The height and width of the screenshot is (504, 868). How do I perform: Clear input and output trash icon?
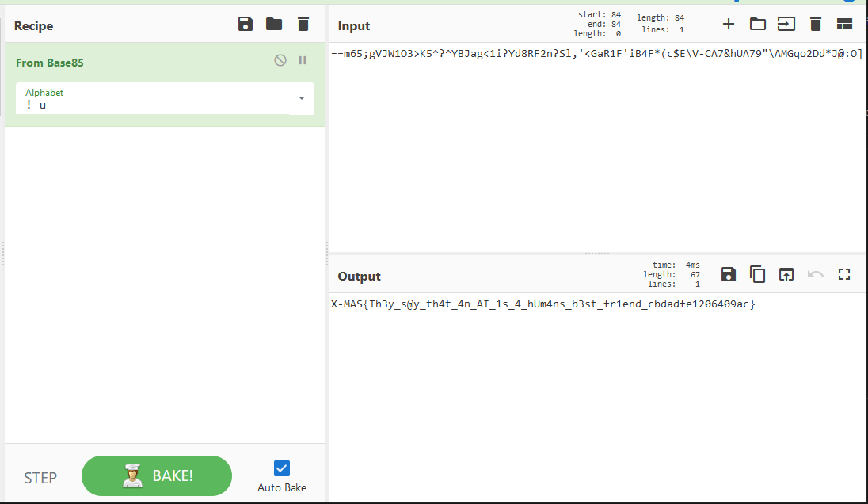click(816, 24)
